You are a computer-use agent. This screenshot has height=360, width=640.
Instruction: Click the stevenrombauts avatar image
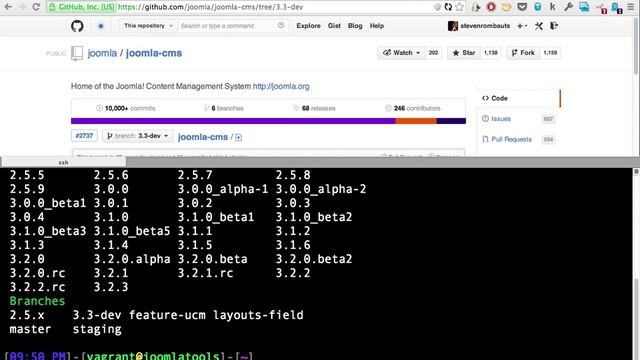[453, 26]
